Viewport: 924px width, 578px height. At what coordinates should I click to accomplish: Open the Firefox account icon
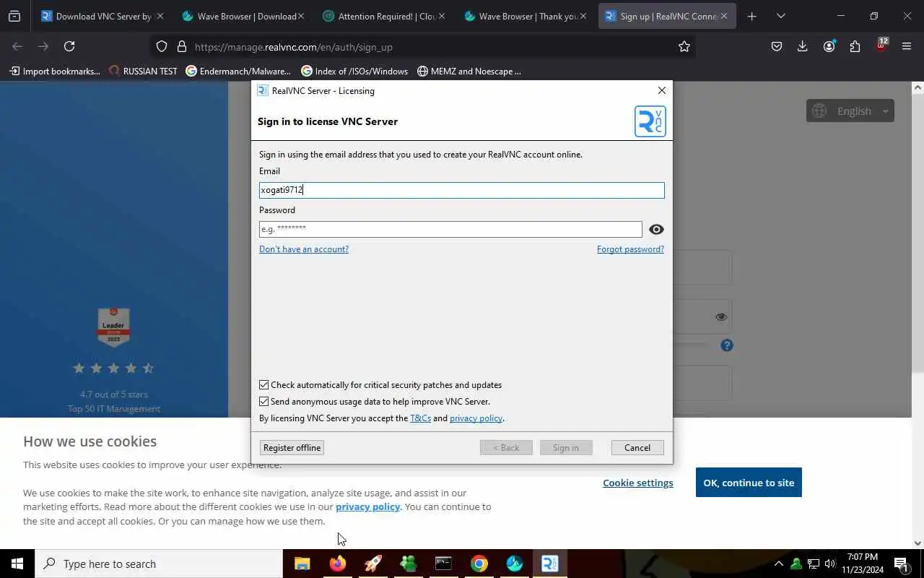click(829, 46)
